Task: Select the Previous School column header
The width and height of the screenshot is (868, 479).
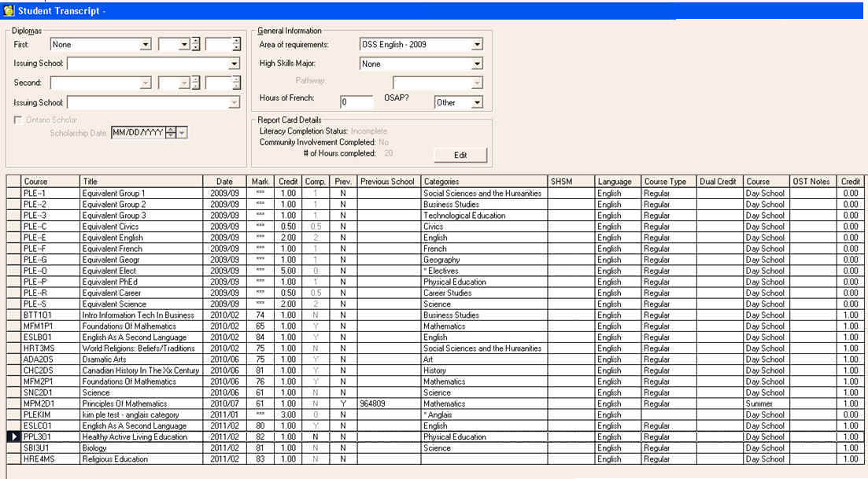Action: (388, 182)
